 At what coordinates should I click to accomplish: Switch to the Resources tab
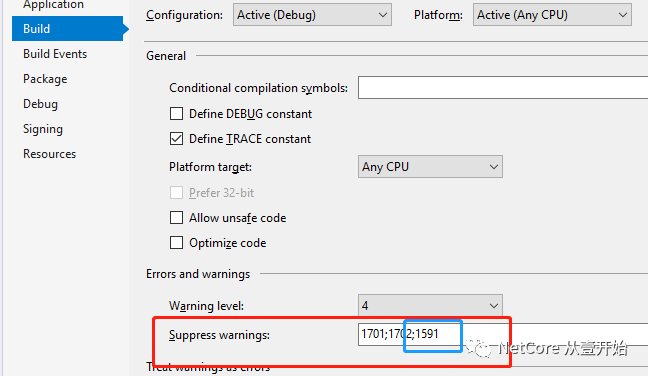[x=50, y=154]
